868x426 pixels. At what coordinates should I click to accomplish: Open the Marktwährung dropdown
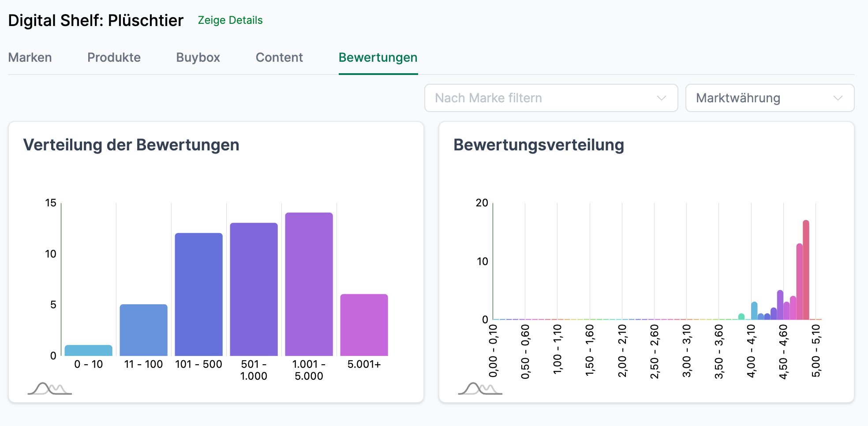tap(770, 98)
